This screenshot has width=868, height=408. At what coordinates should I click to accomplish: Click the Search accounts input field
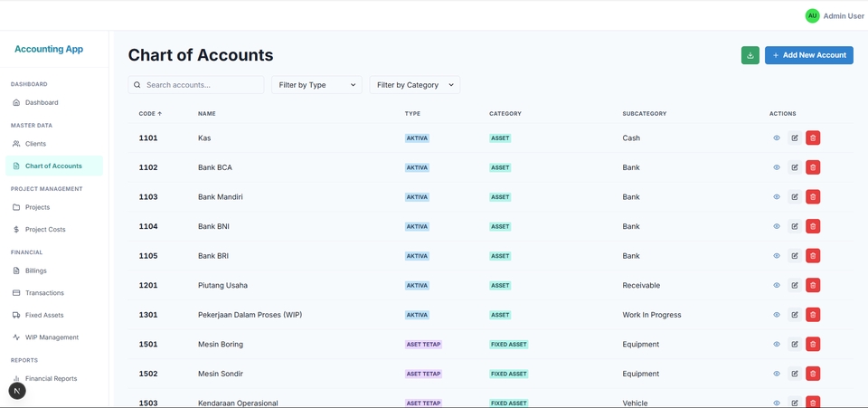point(196,85)
